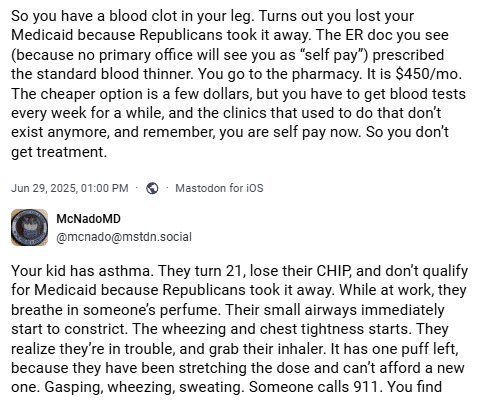Open the post beginning "So you have a blood clot"
The height and width of the screenshot is (400, 482).
(239, 84)
